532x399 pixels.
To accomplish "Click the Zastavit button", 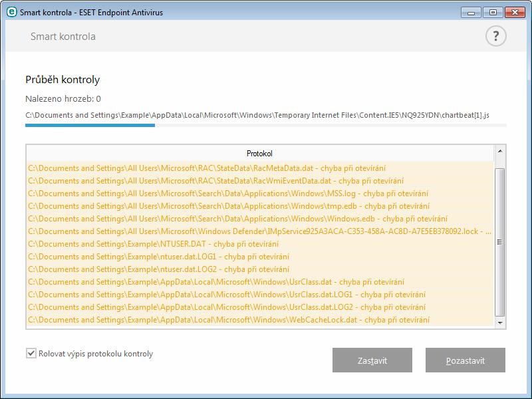I will [x=372, y=360].
